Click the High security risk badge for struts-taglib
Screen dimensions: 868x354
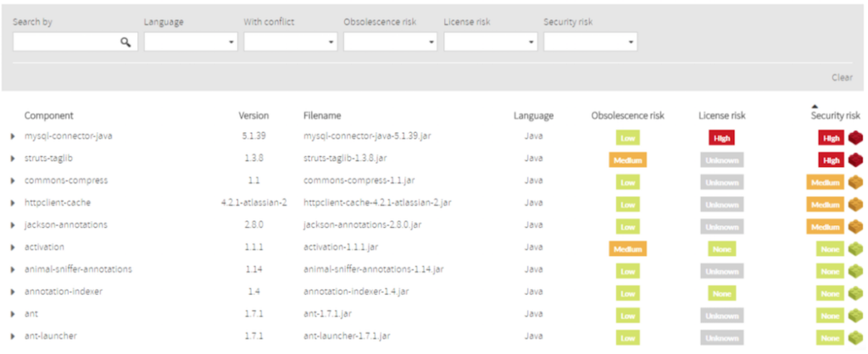click(831, 160)
